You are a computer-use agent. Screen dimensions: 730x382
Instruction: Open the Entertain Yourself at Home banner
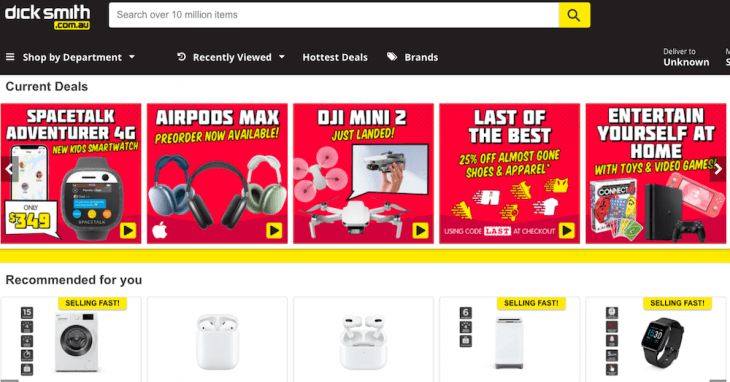coord(656,174)
